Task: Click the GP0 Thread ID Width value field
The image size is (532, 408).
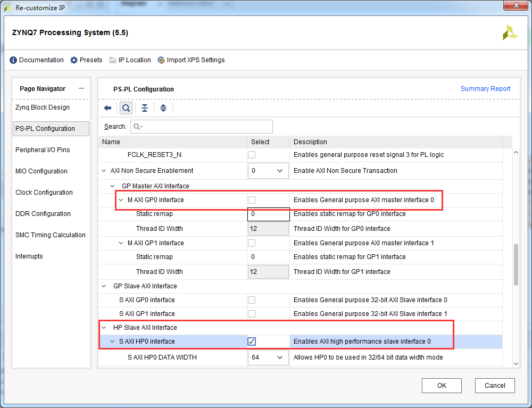Action: point(268,229)
